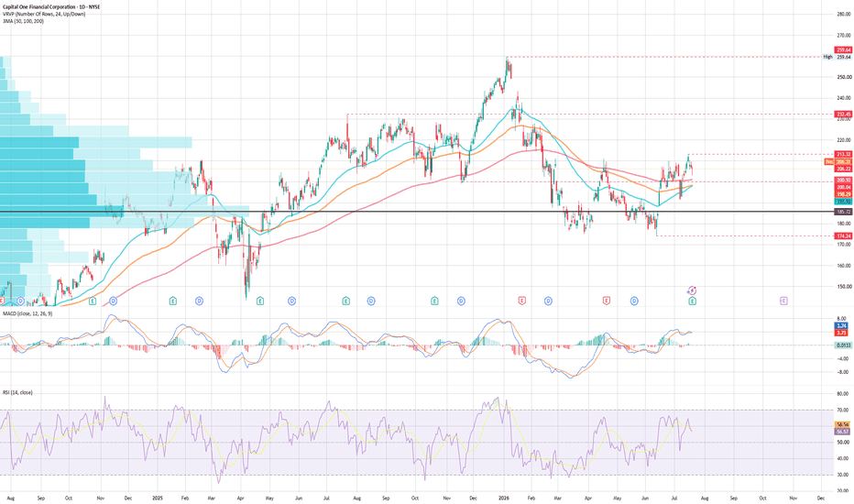Click the purple upcoming earnings marker near November
The width and height of the screenshot is (854, 504).
[783, 301]
